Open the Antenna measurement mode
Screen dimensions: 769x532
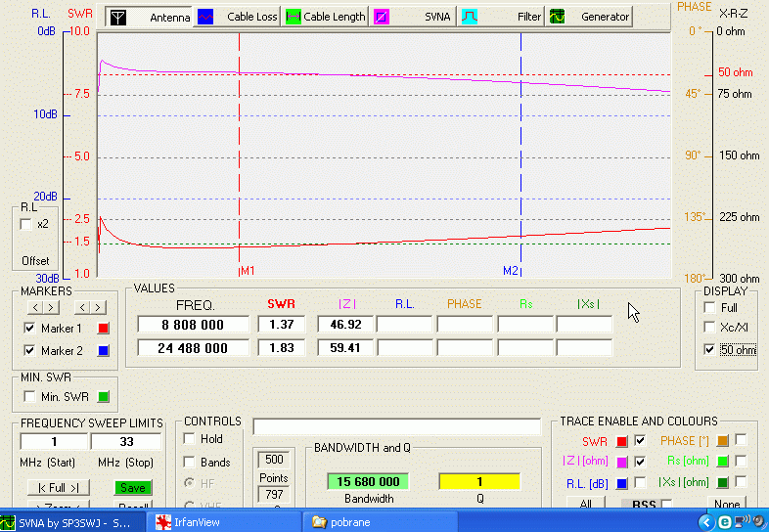point(150,17)
